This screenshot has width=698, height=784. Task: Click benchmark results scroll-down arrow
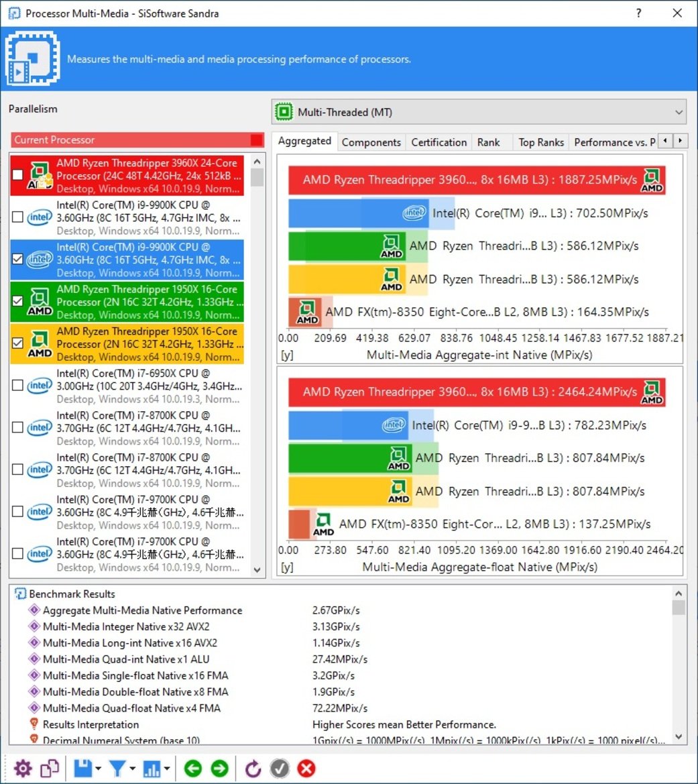[x=679, y=736]
